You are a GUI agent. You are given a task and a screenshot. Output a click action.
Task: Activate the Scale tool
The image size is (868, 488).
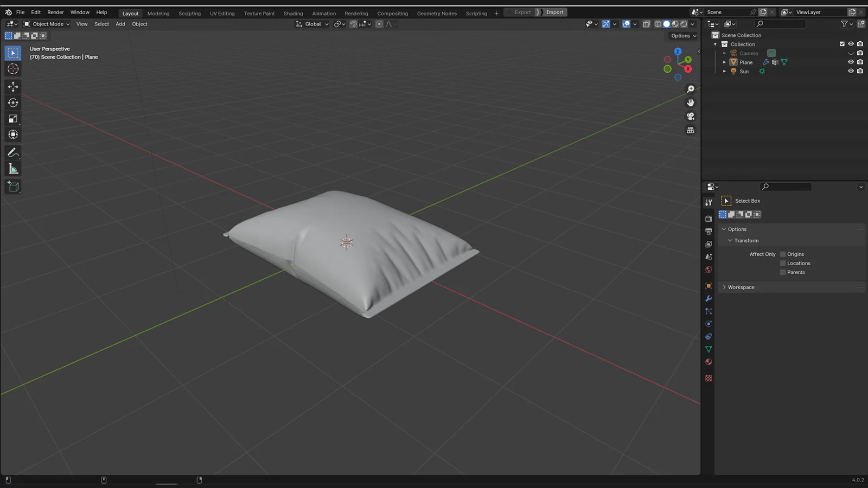coord(13,118)
